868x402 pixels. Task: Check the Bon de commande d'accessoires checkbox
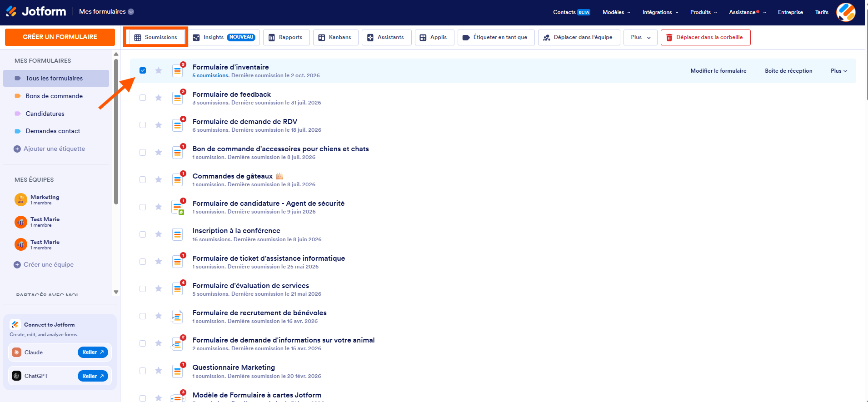143,152
